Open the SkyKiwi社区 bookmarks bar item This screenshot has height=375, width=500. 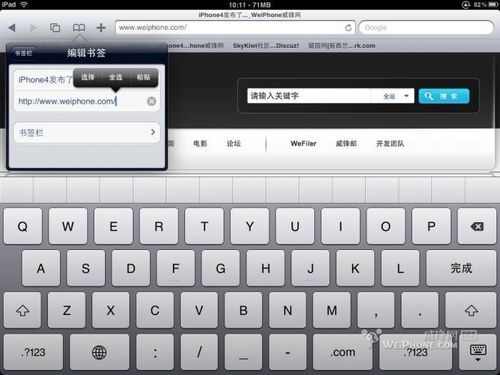(x=266, y=46)
